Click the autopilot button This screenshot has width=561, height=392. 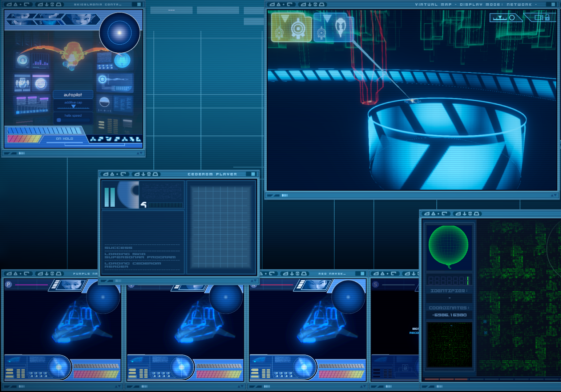click(73, 95)
